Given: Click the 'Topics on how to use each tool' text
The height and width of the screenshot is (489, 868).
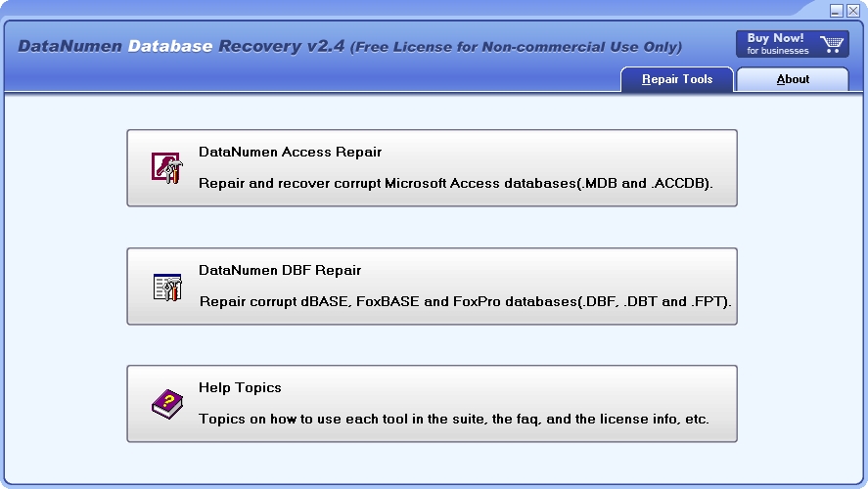Looking at the screenshot, I should tap(453, 419).
